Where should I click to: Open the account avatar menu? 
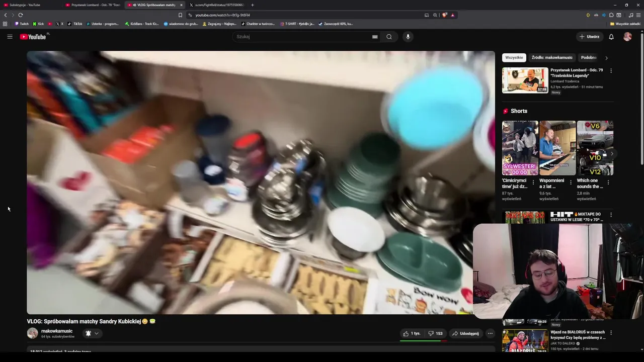[x=627, y=37]
